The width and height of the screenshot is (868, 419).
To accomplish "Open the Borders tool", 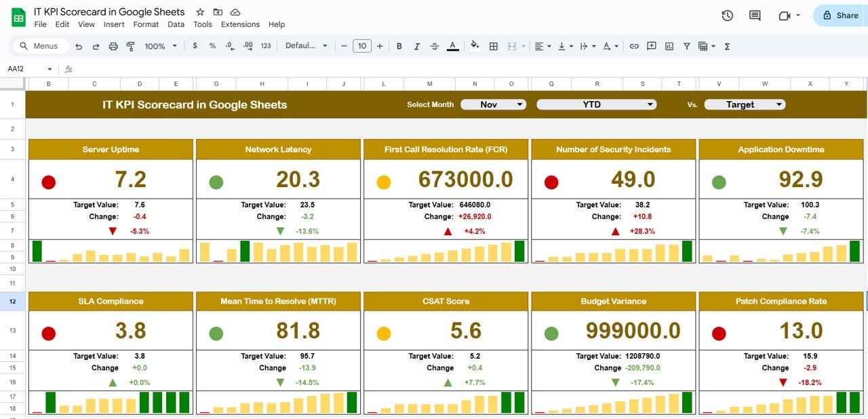I will coord(494,46).
